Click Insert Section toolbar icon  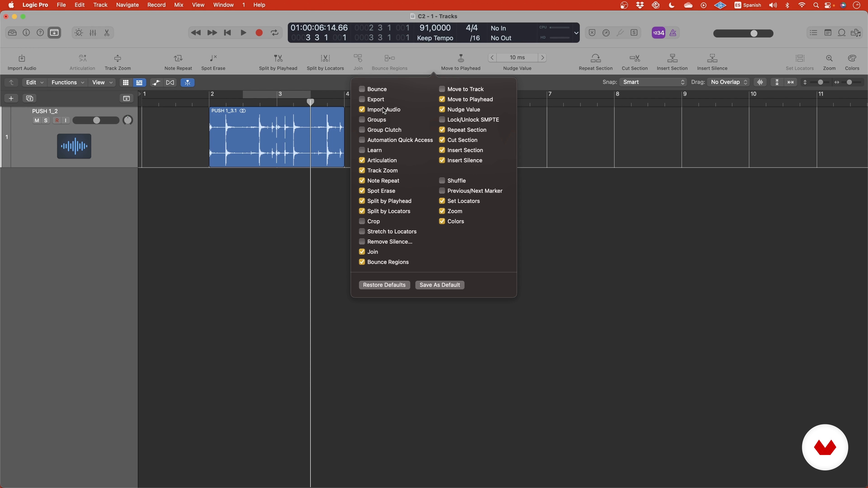click(672, 59)
